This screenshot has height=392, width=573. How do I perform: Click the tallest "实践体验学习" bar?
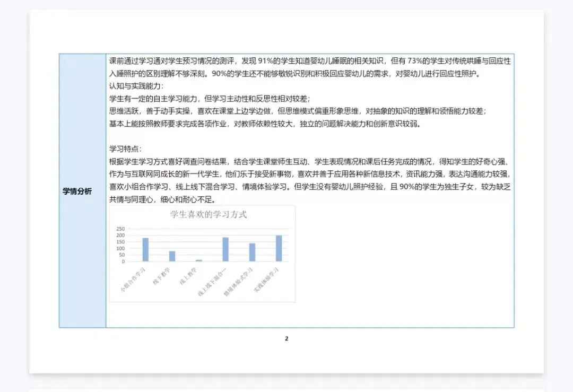point(279,248)
